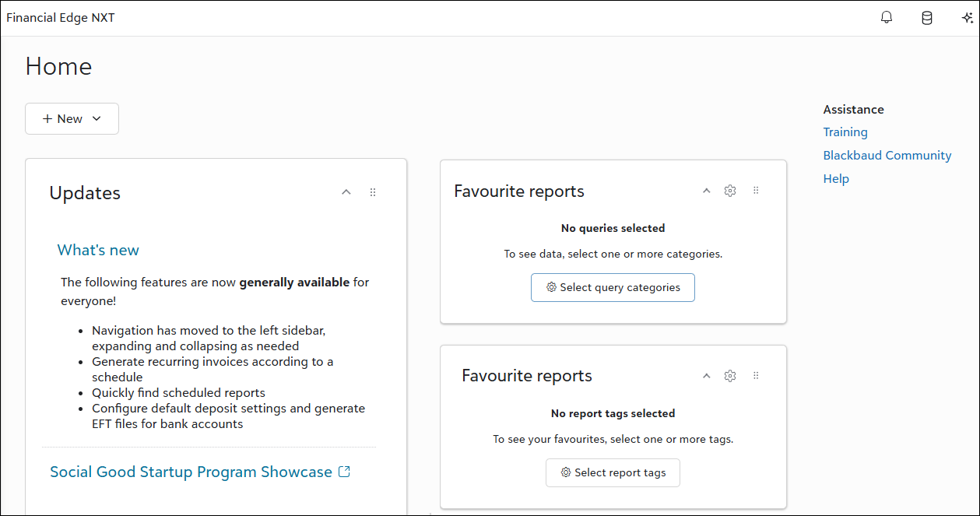Open the notifications bell icon
Screen dimensions: 980x516
[887, 18]
